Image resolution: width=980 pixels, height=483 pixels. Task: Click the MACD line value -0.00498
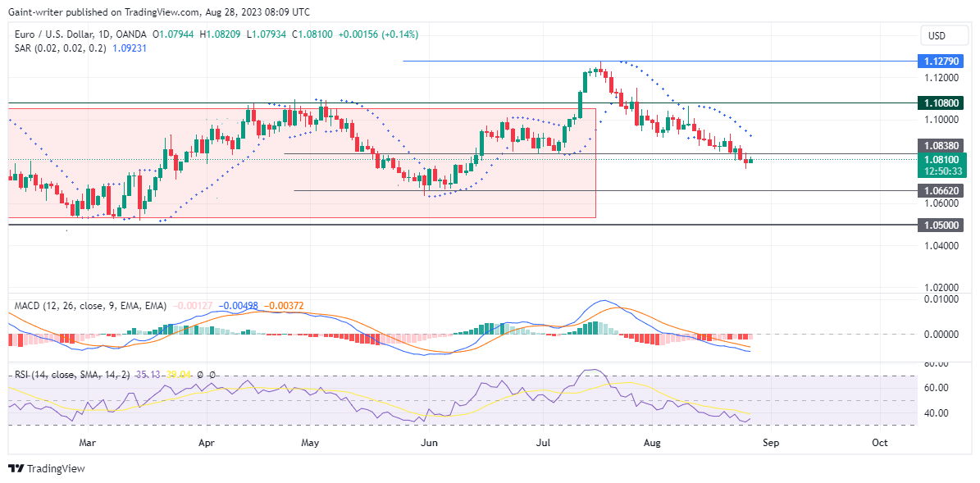click(x=239, y=306)
